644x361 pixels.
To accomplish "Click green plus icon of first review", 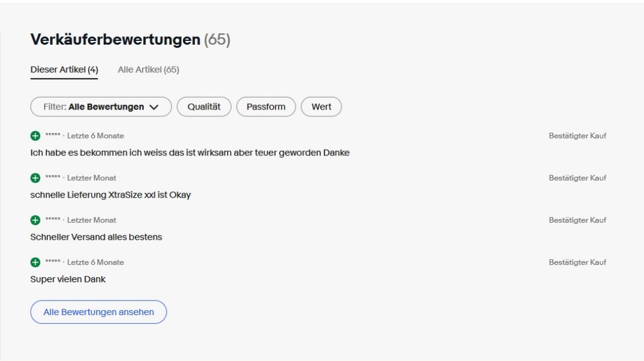I will pos(35,136).
